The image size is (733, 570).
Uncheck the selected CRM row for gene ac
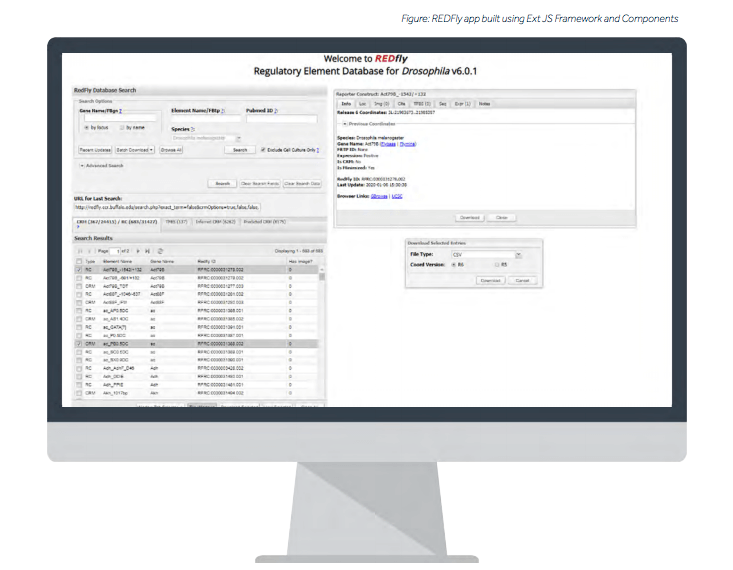tap(79, 344)
